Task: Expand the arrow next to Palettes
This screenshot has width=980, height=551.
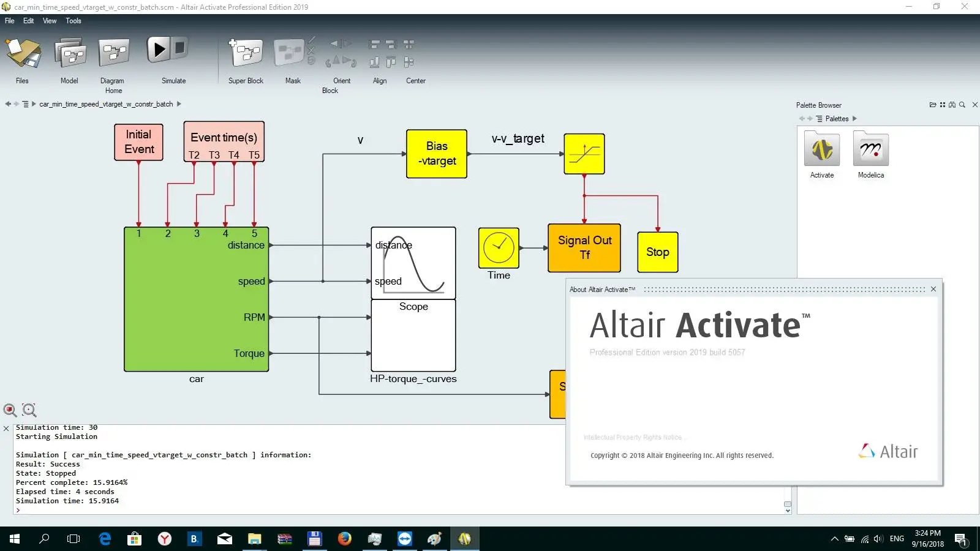Action: point(855,119)
